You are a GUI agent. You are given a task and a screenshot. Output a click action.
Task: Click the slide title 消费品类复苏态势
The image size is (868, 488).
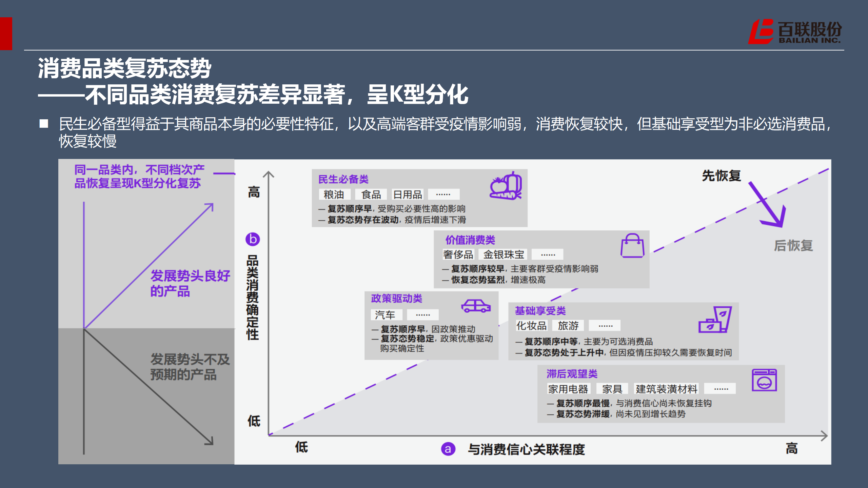point(124,68)
